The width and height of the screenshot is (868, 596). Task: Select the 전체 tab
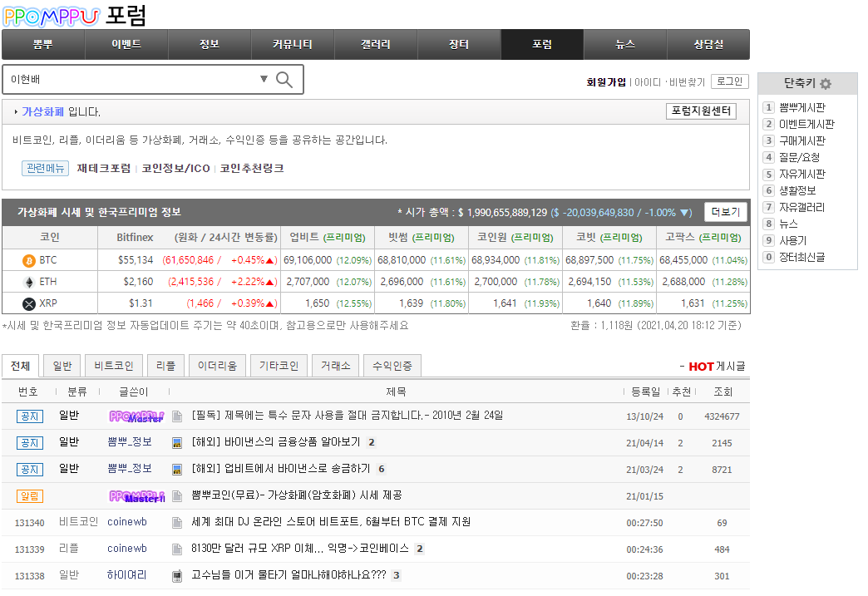coord(21,366)
